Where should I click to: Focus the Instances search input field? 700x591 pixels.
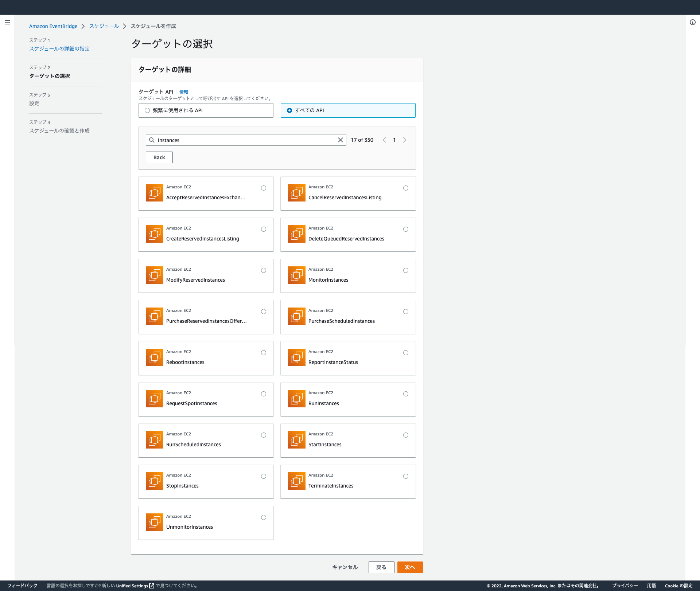tap(246, 140)
